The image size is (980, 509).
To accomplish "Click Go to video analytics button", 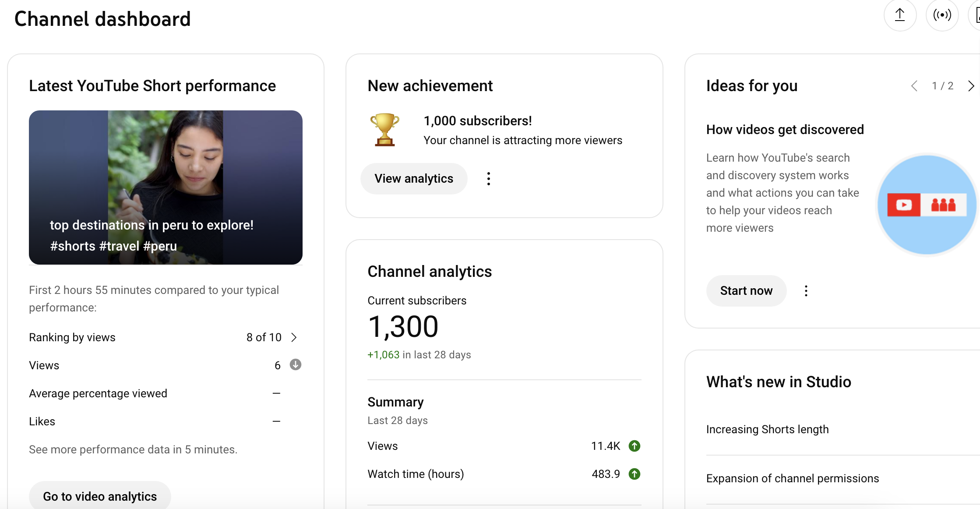I will [x=100, y=496].
